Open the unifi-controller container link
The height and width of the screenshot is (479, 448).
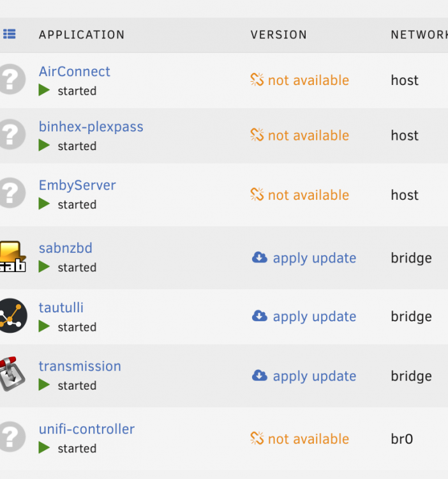(87, 429)
